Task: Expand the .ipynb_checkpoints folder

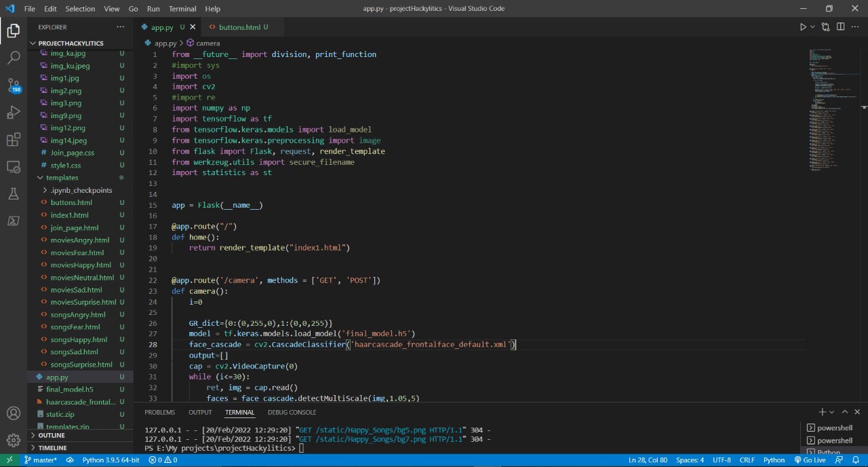Action: (x=81, y=190)
